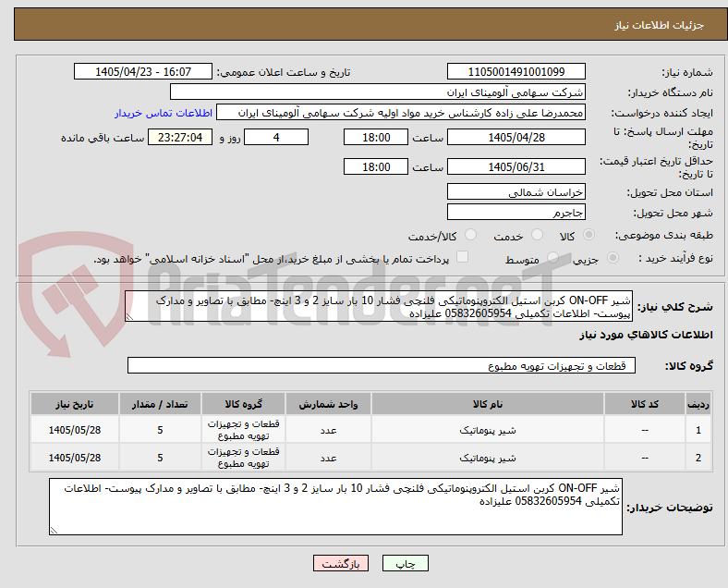Click the quantity 5 in row 1
This screenshot has width=728, height=588.
[x=160, y=430]
